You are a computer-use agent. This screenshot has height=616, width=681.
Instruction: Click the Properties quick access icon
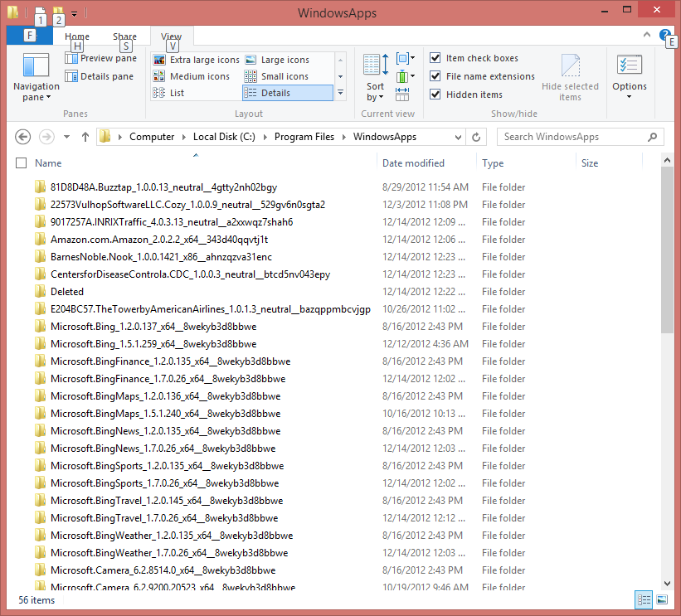40,12
